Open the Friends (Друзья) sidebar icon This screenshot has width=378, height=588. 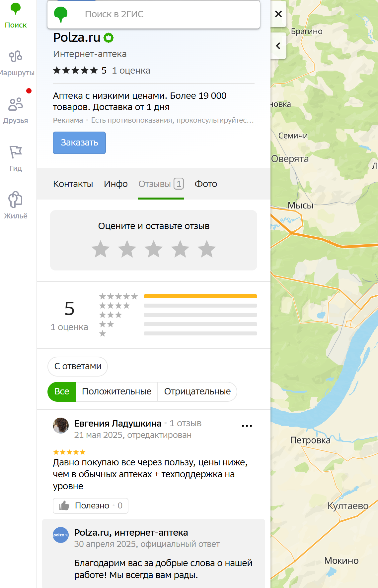click(x=16, y=111)
